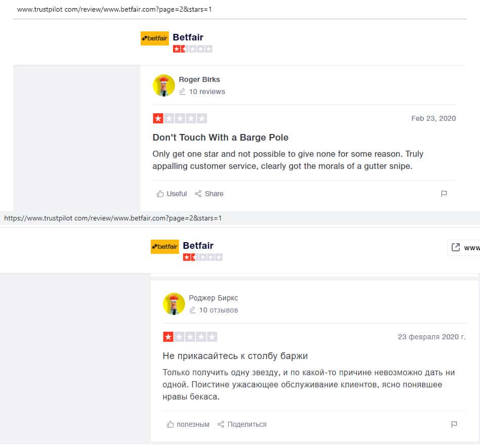Image resolution: width=480 pixels, height=448 pixels.
Task: Open the external website link icon next to www
Action: (456, 247)
